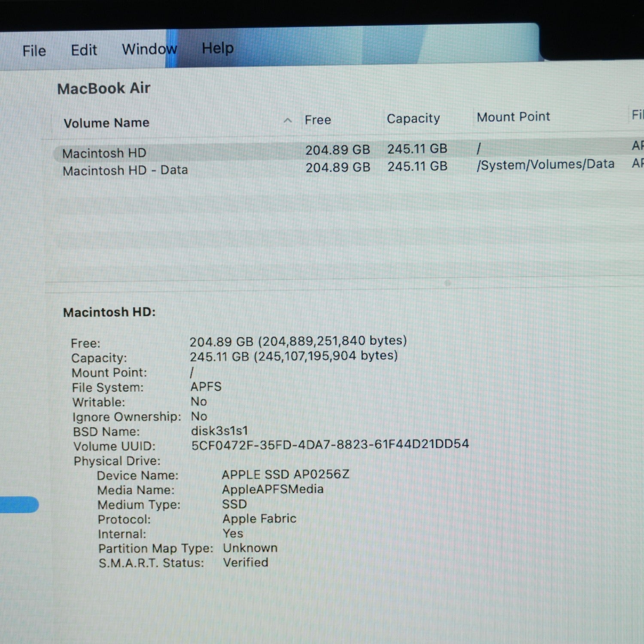This screenshot has width=644, height=644.
Task: Open the Window menu
Action: (x=149, y=49)
